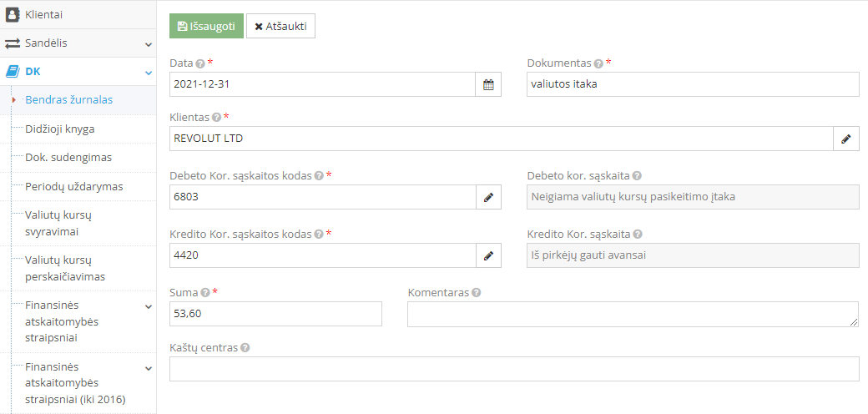Click pencil icon next to credit code 4420

pos(488,255)
